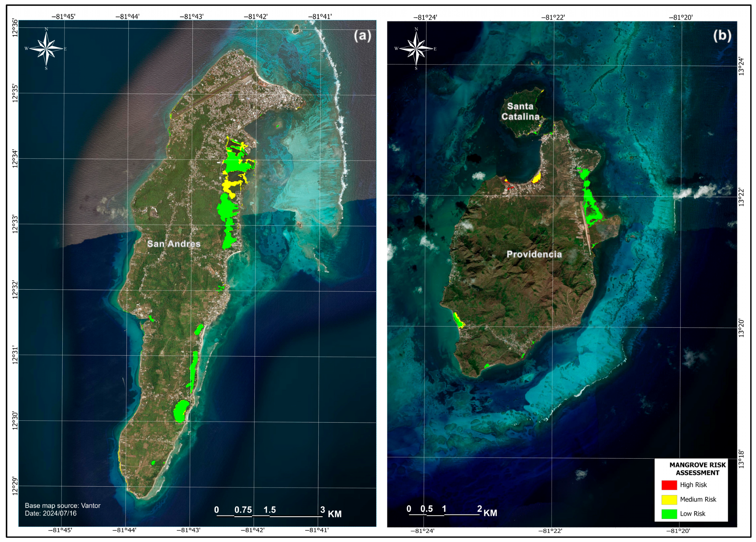Image resolution: width=756 pixels, height=542 pixels.
Task: Click the top −81°45' longitude label
Action: [x=63, y=17]
